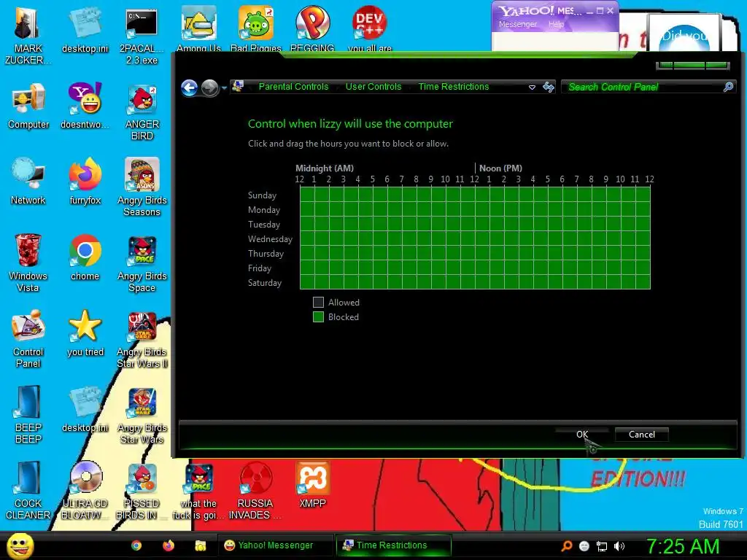Toggle Sunday 12 AM midnight hour cell
Viewport: 747px width, 560px height.
pyautogui.click(x=307, y=195)
